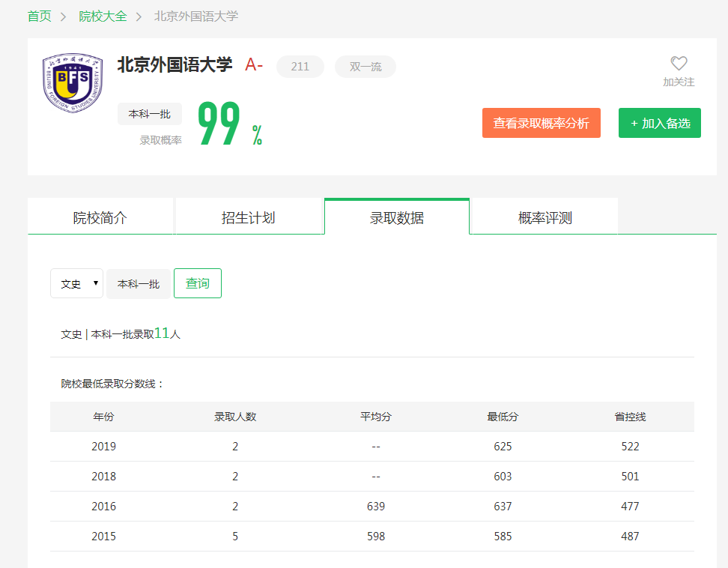Screen dimensions: 728x568
Task: Click the 598 average score cell
Action: [x=376, y=536]
